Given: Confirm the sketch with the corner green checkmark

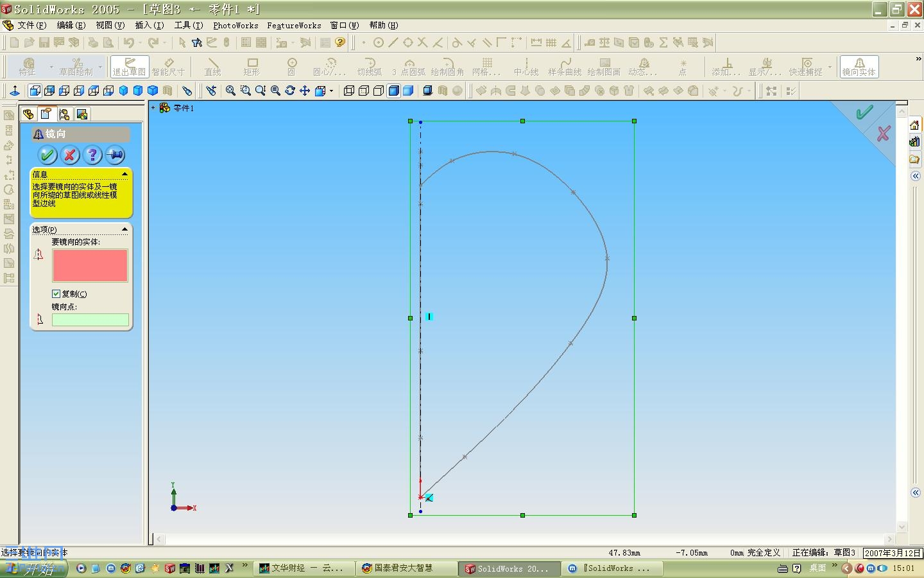Looking at the screenshot, I should tap(864, 113).
